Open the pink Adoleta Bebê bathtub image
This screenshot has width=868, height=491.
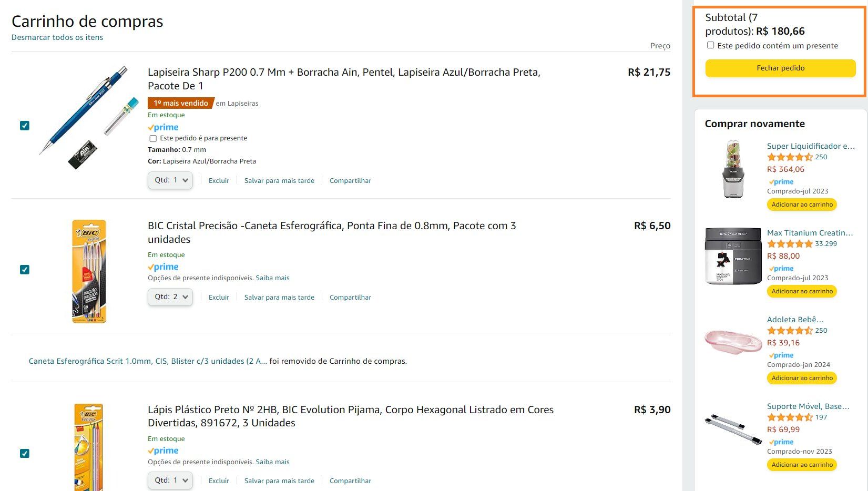(733, 342)
